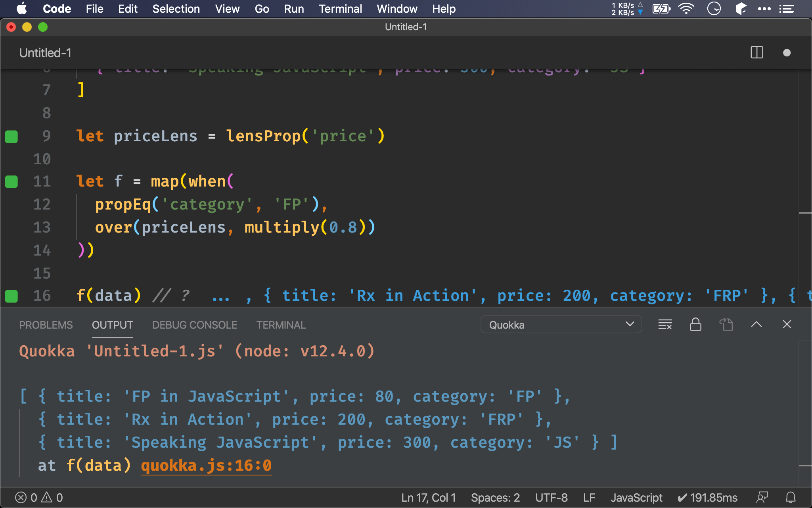Click the output panel scrollbar

point(805,413)
